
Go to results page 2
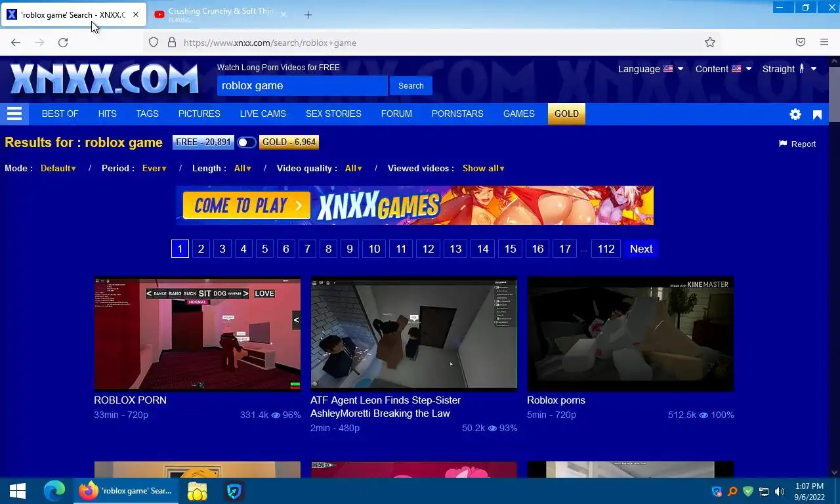(x=201, y=249)
